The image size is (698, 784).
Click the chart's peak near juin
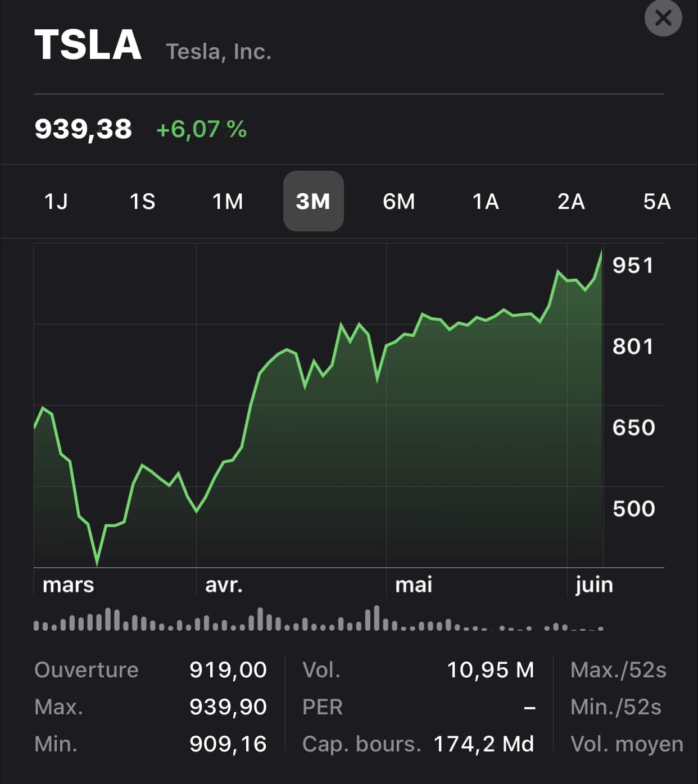click(601, 252)
